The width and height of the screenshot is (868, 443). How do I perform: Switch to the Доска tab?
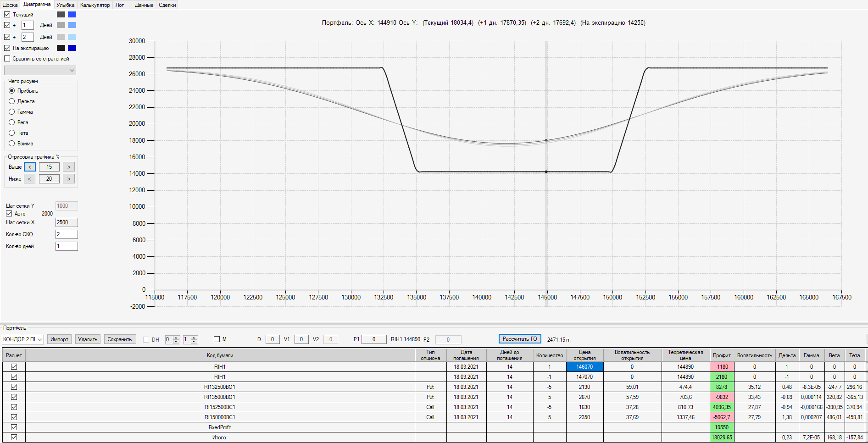pos(10,5)
